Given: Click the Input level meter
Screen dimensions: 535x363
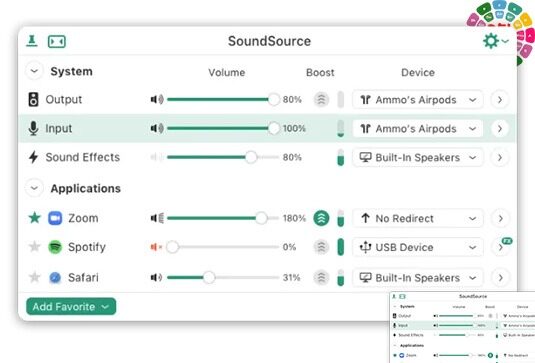Looking at the screenshot, I should click(341, 129).
